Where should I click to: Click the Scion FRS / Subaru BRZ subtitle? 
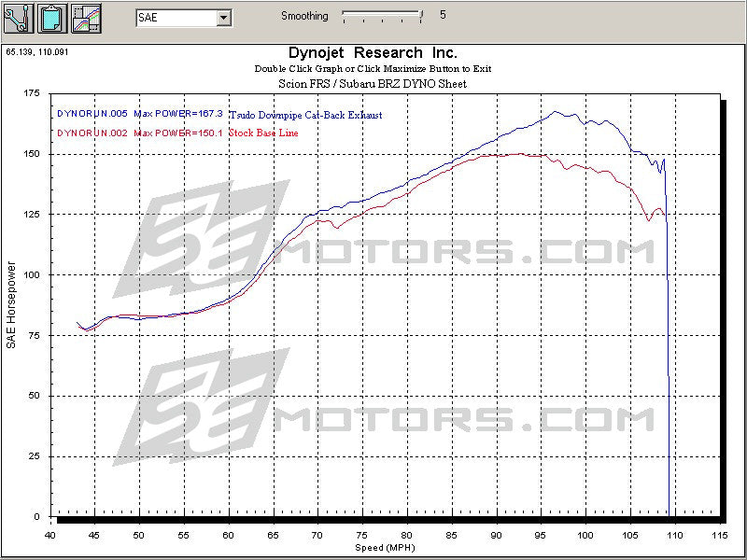coord(373,82)
